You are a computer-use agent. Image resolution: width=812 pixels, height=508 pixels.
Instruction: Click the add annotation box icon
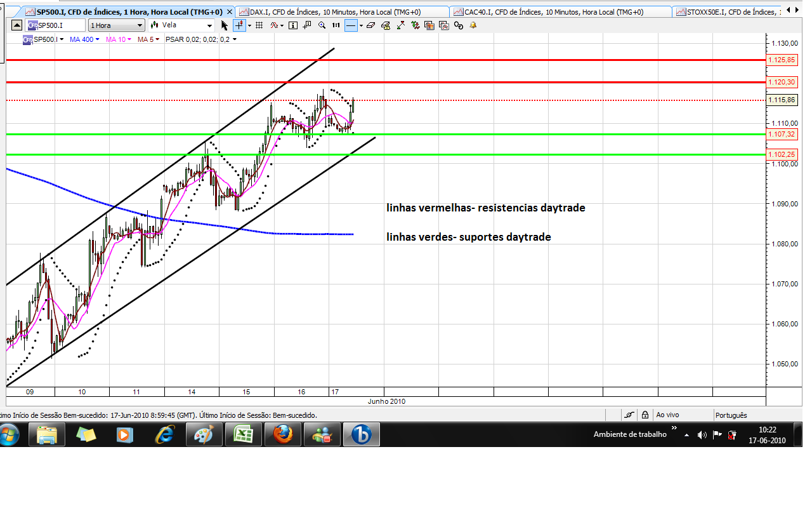point(307,25)
